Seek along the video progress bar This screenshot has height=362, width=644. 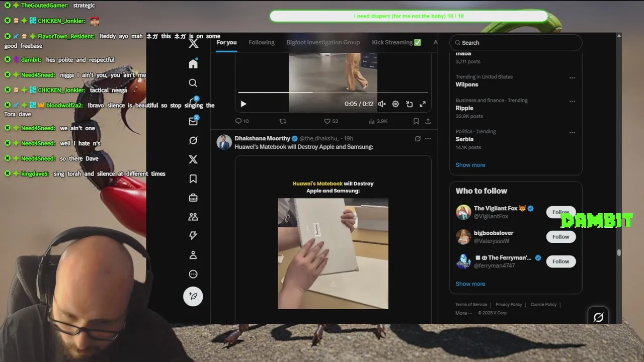coord(333,93)
